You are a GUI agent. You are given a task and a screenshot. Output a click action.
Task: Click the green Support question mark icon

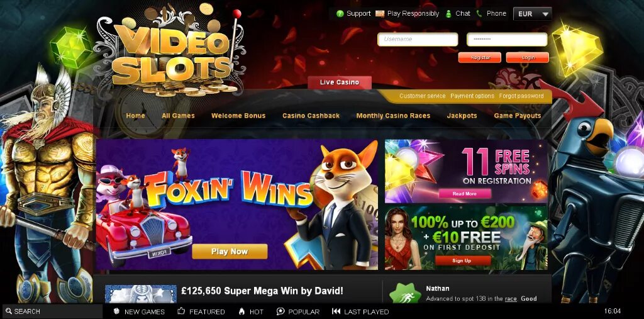[340, 14]
